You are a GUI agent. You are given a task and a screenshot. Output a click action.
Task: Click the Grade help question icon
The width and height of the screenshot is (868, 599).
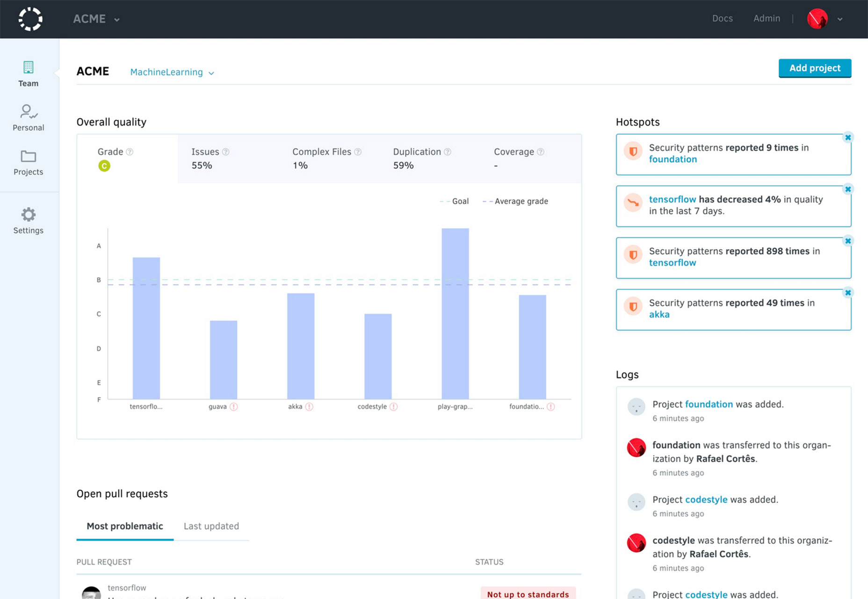click(x=130, y=152)
